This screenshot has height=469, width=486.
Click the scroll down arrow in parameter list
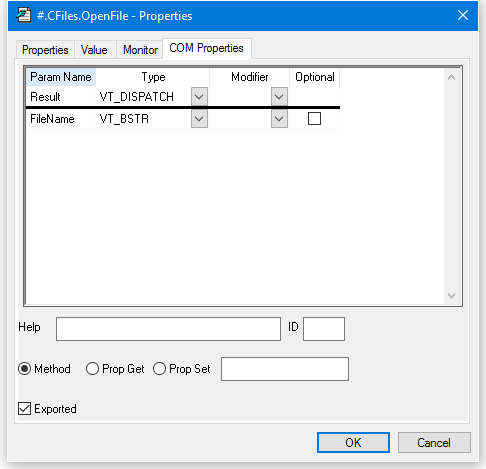(x=451, y=296)
